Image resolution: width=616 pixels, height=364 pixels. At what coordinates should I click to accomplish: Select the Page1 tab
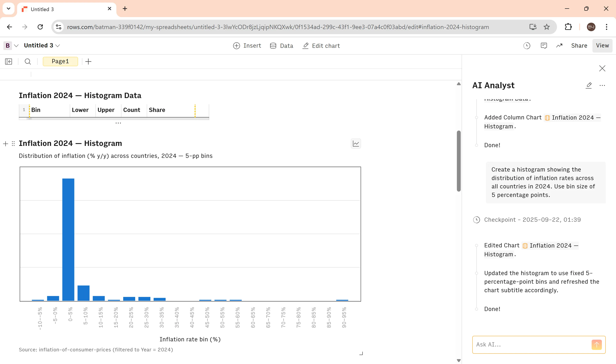60,61
